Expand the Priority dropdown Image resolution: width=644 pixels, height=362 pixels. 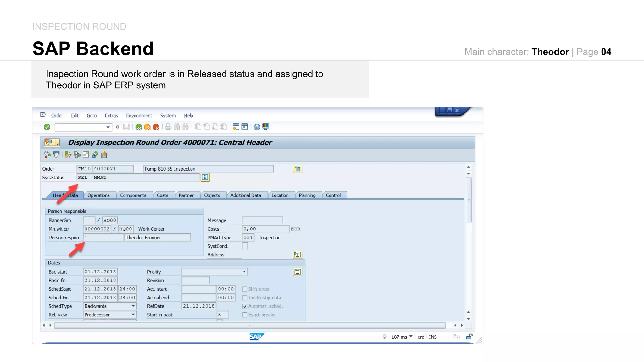coord(244,272)
